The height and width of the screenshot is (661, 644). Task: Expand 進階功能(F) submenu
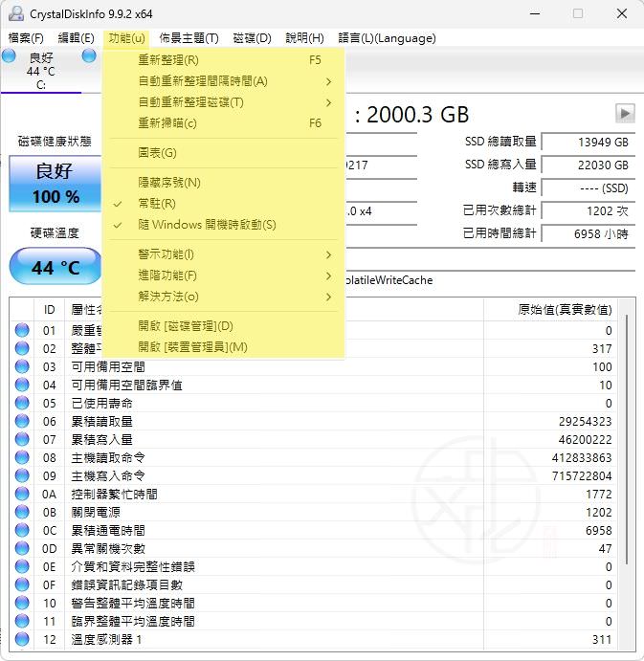[x=224, y=275]
